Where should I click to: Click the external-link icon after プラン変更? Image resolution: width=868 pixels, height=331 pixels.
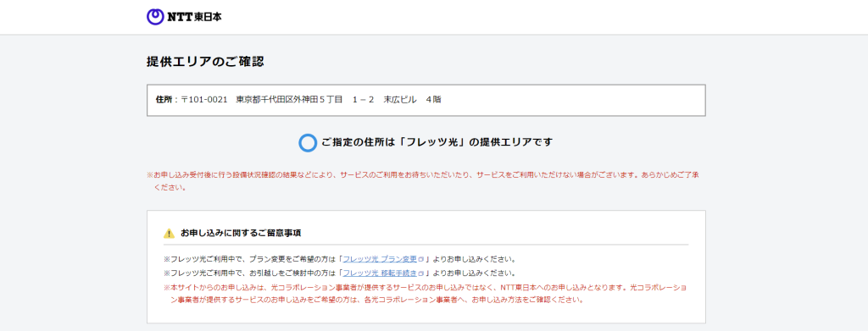click(420, 259)
